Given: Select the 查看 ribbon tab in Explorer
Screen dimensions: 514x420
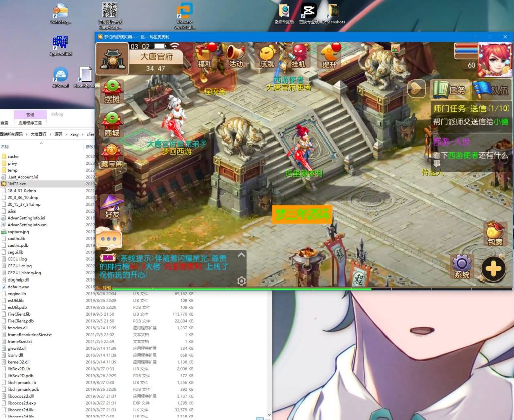Looking at the screenshot, I should [x=4, y=123].
